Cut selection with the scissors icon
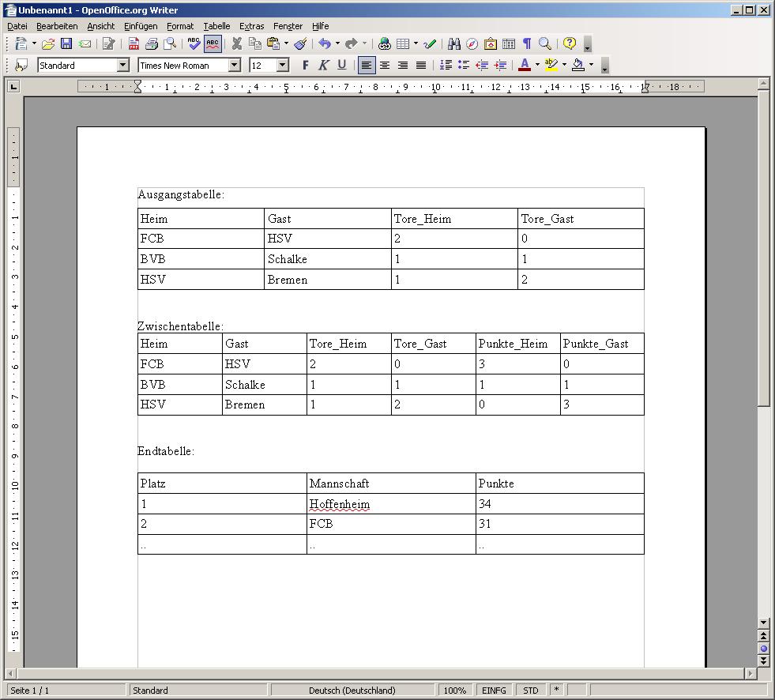This screenshot has height=700, width=775. point(237,44)
